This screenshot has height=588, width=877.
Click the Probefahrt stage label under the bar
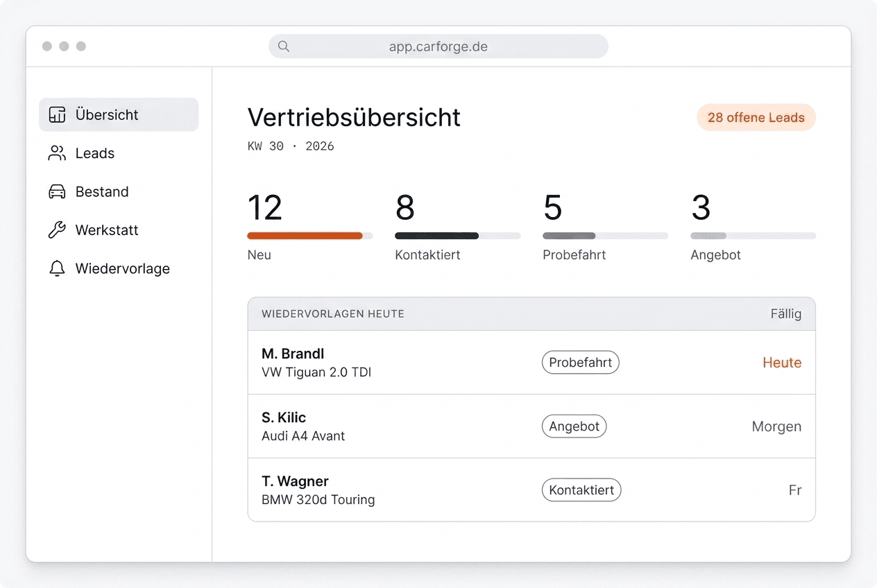point(574,255)
